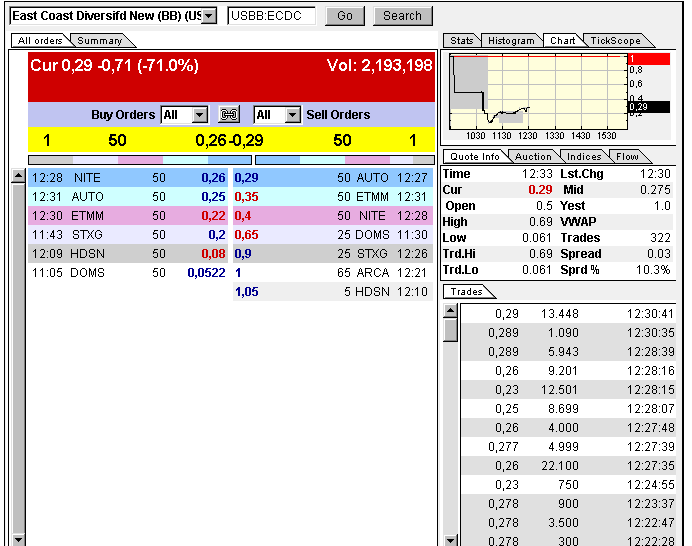Switch to the Auction tab

[x=533, y=157]
